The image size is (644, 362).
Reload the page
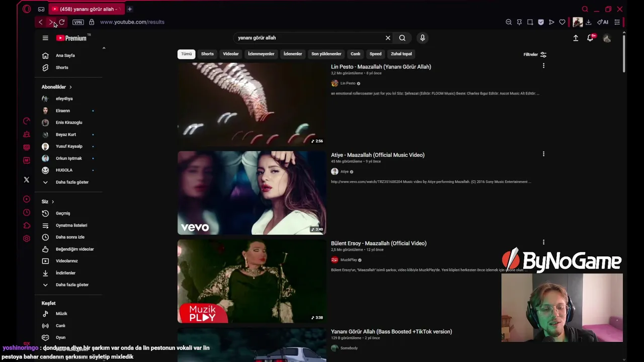(x=61, y=22)
